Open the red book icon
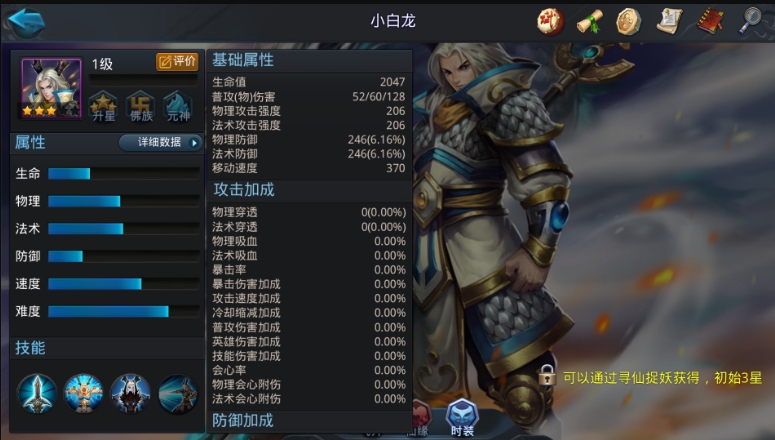775x440 pixels. [710, 21]
